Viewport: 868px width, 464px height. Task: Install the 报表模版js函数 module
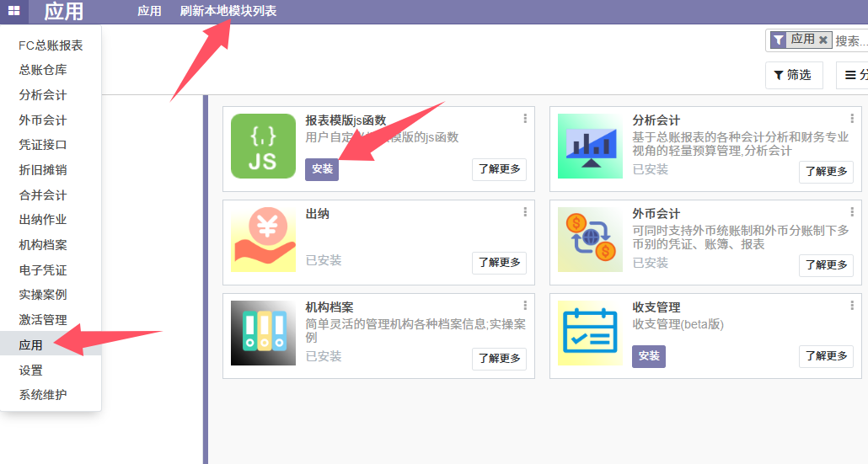(x=322, y=169)
